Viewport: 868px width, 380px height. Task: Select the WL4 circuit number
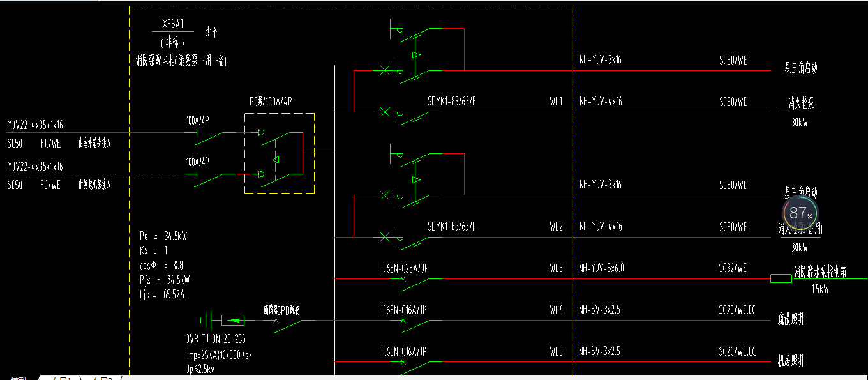557,310
